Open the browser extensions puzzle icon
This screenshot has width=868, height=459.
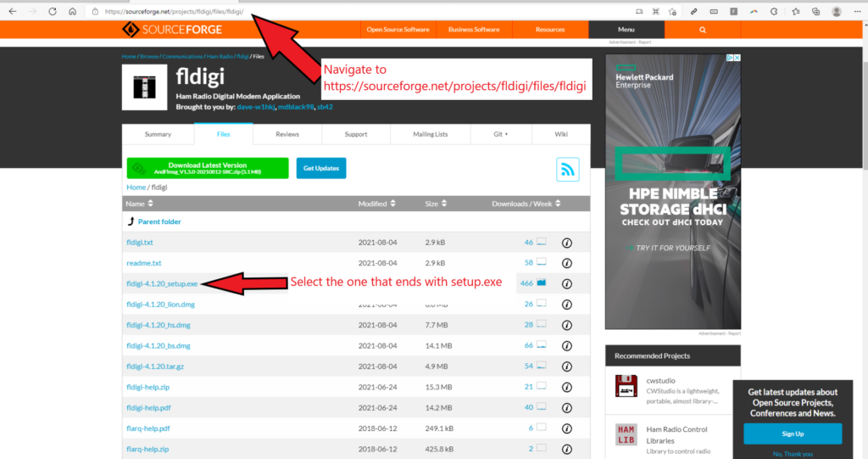click(774, 11)
